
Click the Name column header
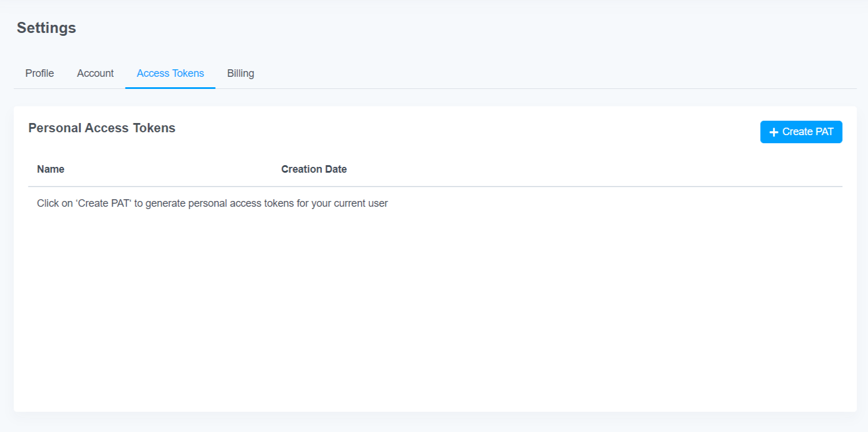coord(51,169)
